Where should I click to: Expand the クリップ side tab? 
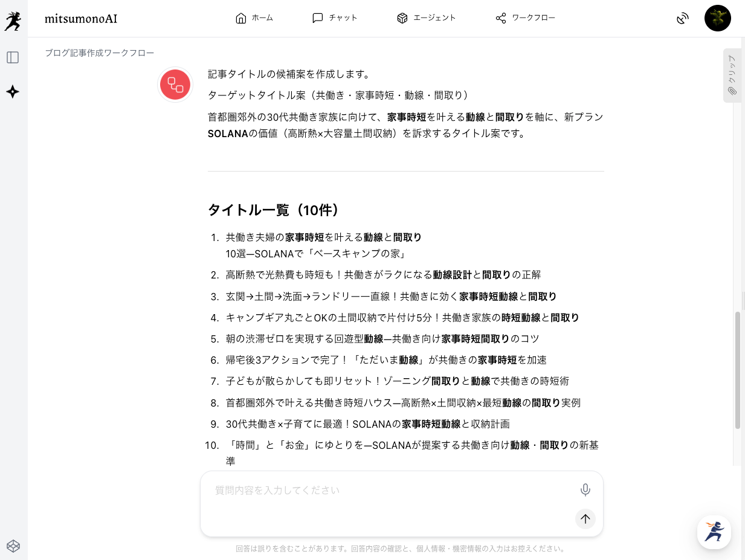[732, 76]
